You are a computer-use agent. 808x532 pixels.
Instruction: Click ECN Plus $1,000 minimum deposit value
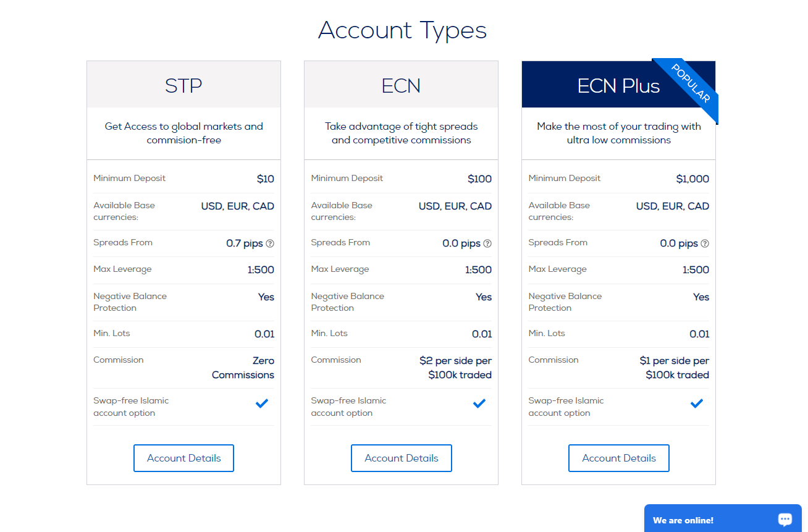[692, 179]
